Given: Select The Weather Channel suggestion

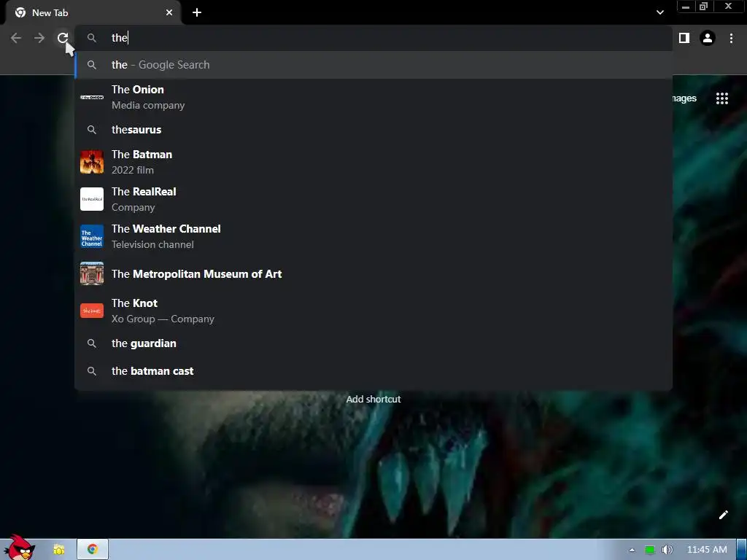Looking at the screenshot, I should pyautogui.click(x=373, y=236).
